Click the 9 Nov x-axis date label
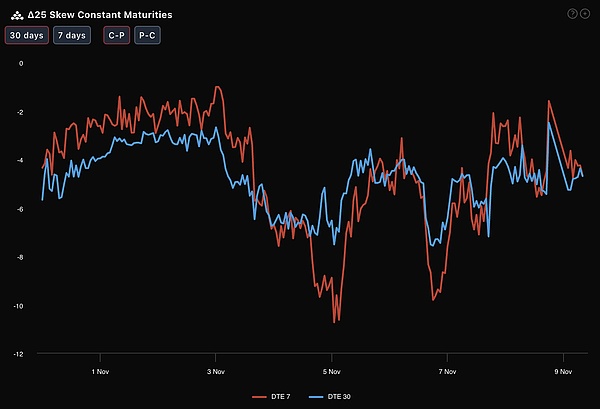 point(563,370)
